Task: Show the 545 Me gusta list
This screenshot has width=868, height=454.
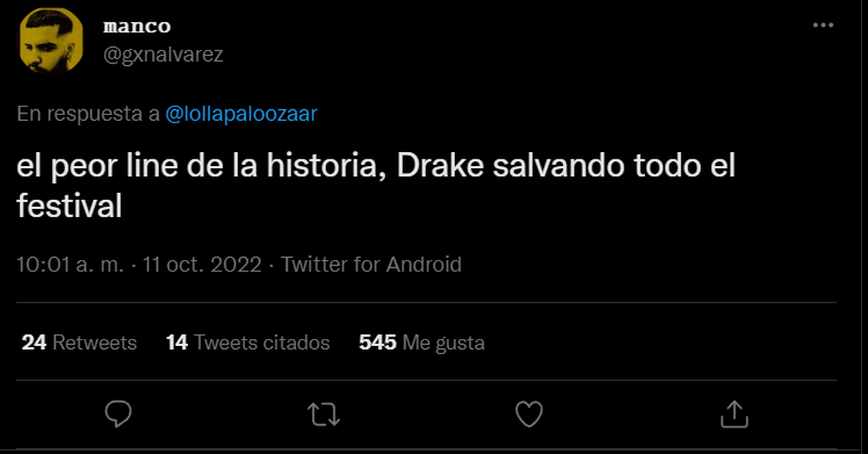Action: pyautogui.click(x=422, y=342)
